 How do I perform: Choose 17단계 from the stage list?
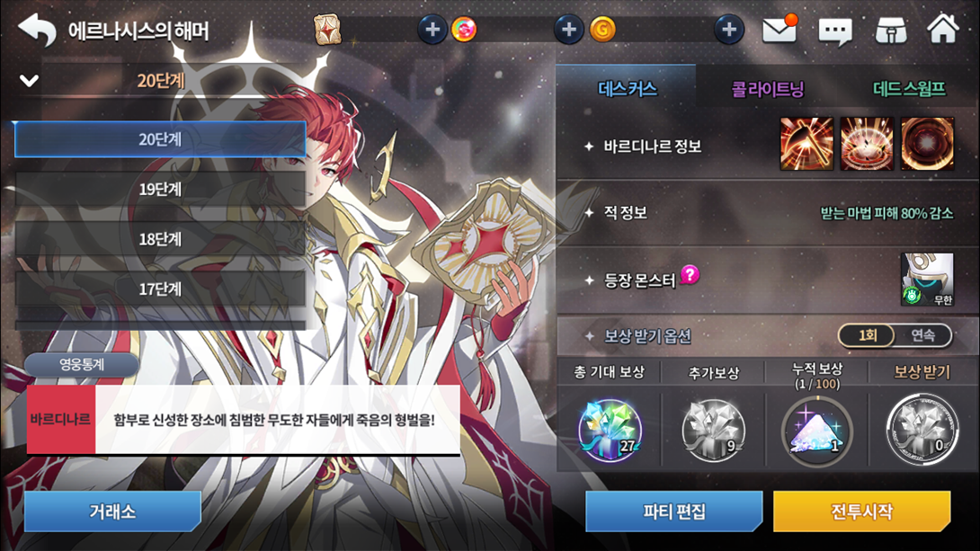click(160, 289)
